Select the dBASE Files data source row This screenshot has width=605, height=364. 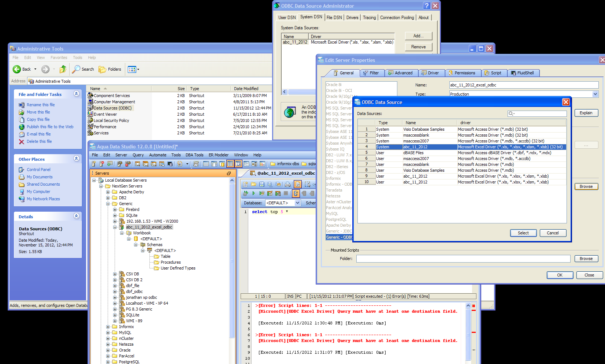462,153
